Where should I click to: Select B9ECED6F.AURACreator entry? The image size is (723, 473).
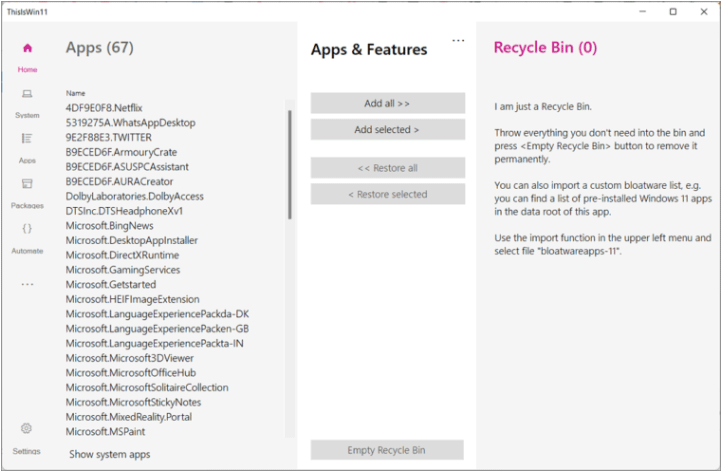[x=119, y=182]
